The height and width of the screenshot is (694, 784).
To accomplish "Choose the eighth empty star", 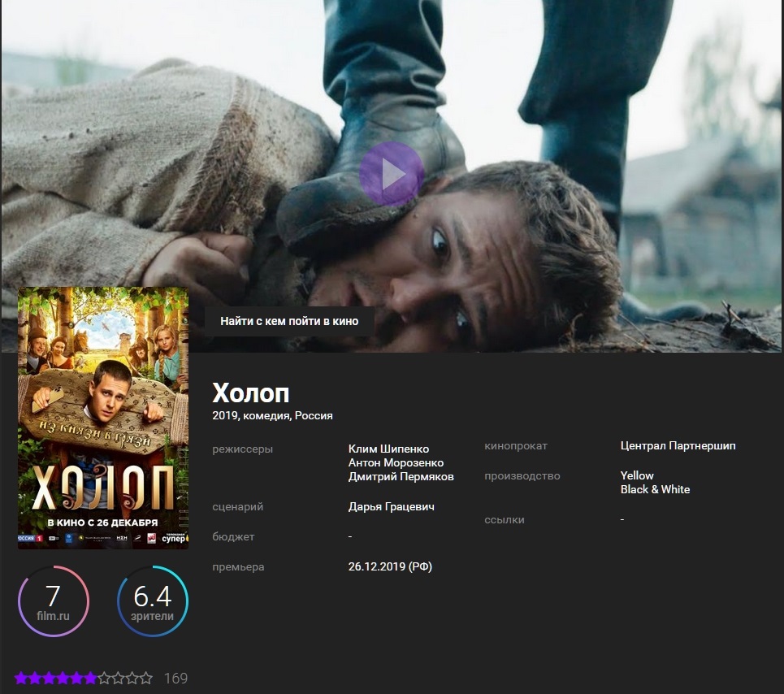I will 118,678.
